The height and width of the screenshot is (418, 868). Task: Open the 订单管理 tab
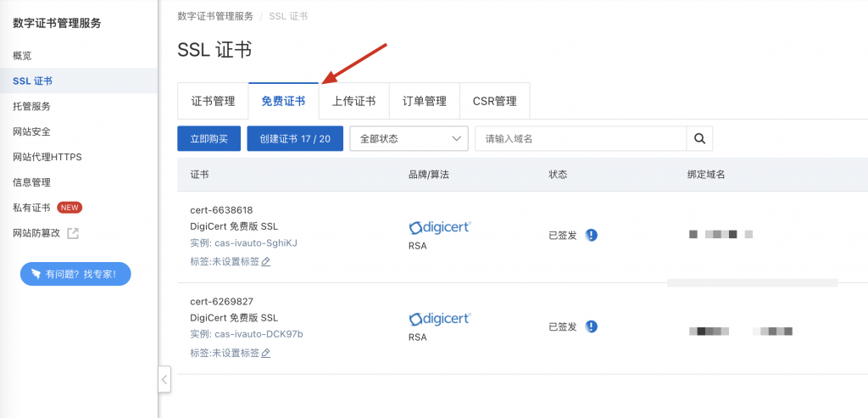point(424,101)
